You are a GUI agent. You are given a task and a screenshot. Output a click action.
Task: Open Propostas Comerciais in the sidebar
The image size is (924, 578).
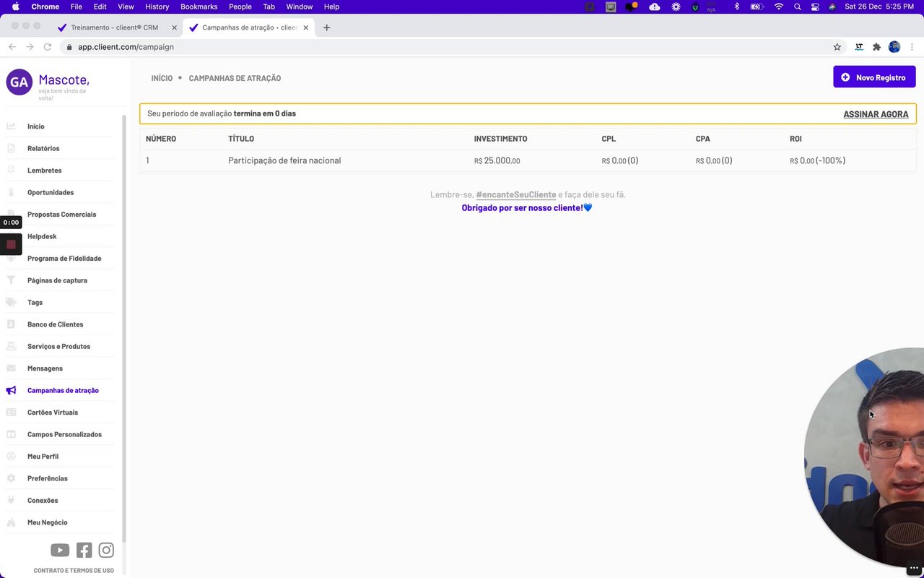tap(61, 215)
